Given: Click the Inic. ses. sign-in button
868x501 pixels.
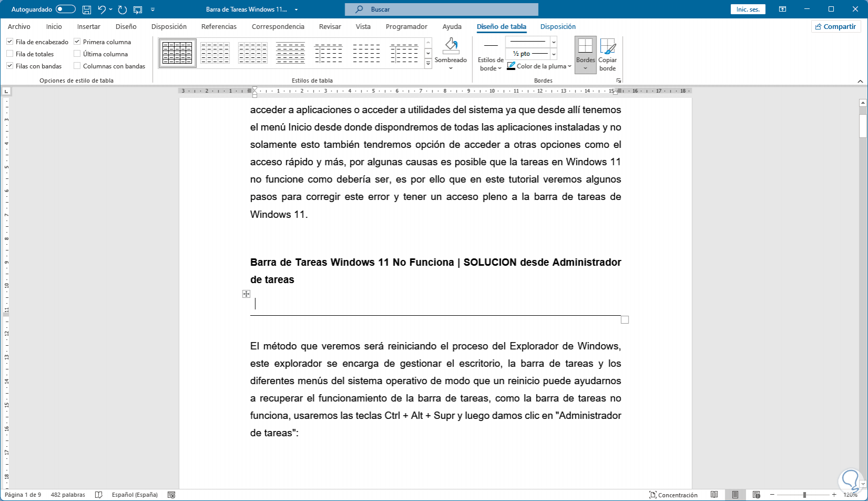Looking at the screenshot, I should [748, 9].
